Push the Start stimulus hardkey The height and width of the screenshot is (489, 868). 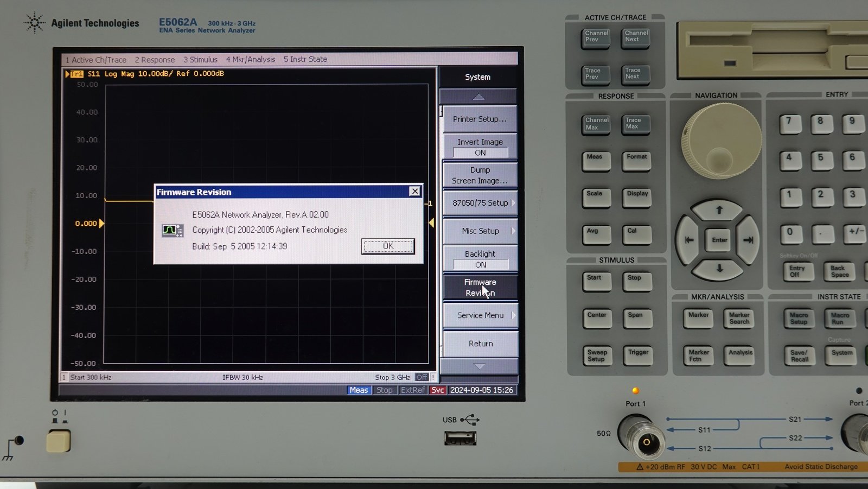[x=597, y=282]
